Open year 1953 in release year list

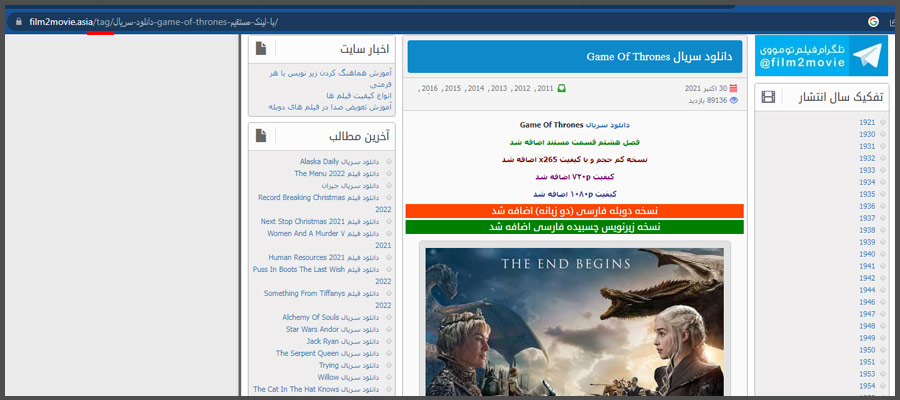(x=867, y=374)
